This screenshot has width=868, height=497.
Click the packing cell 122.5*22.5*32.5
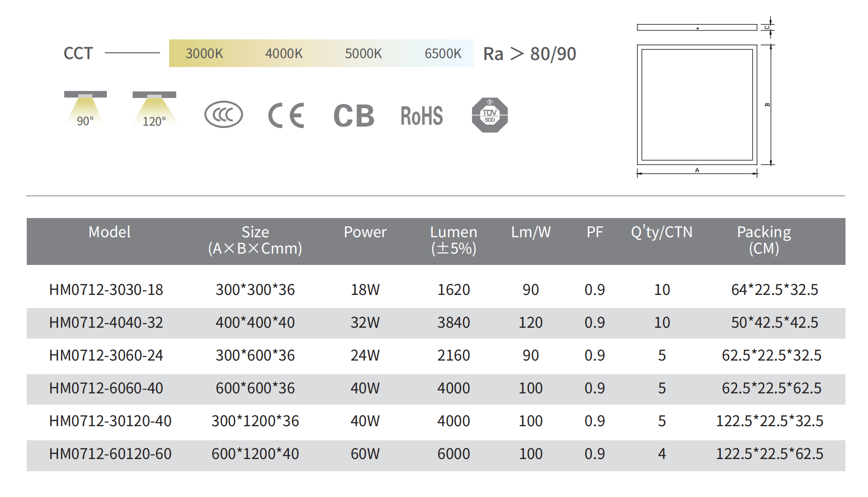point(770,421)
